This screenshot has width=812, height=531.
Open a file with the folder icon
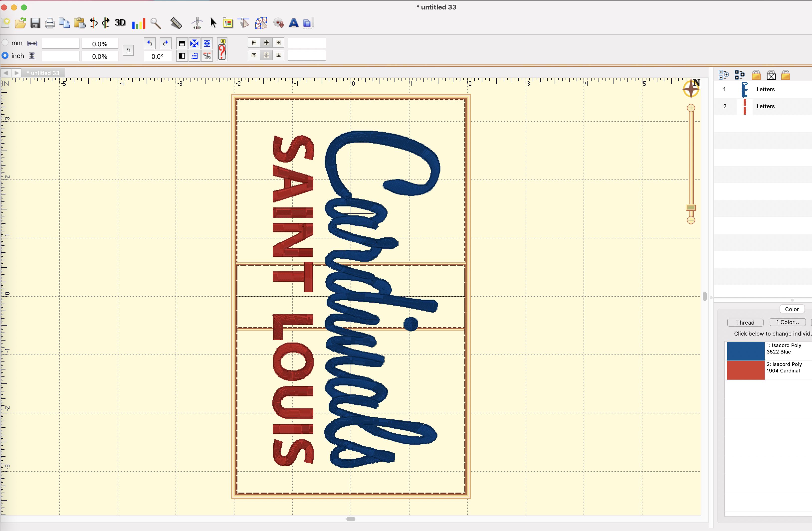click(x=20, y=23)
